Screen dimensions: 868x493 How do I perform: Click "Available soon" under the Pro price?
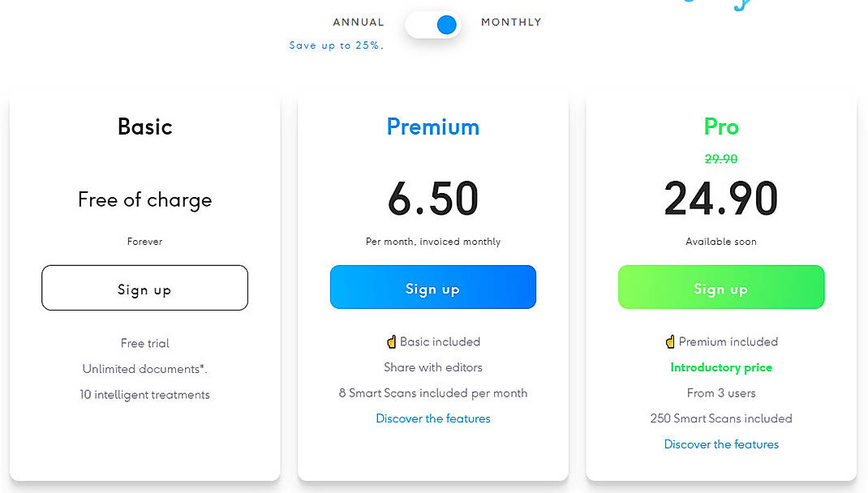click(x=720, y=241)
